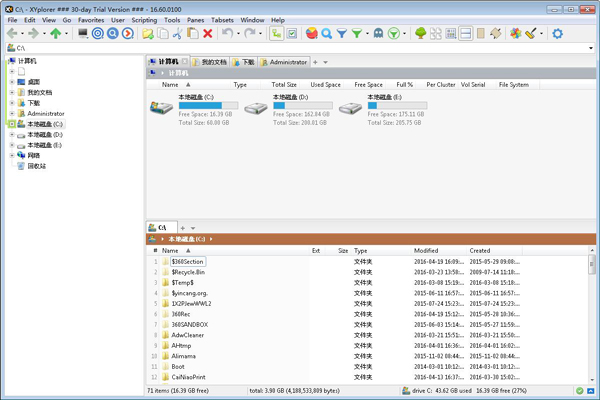The width and height of the screenshot is (600, 400).
Task: Open the upper pane tab list dropdown
Action: 325,62
